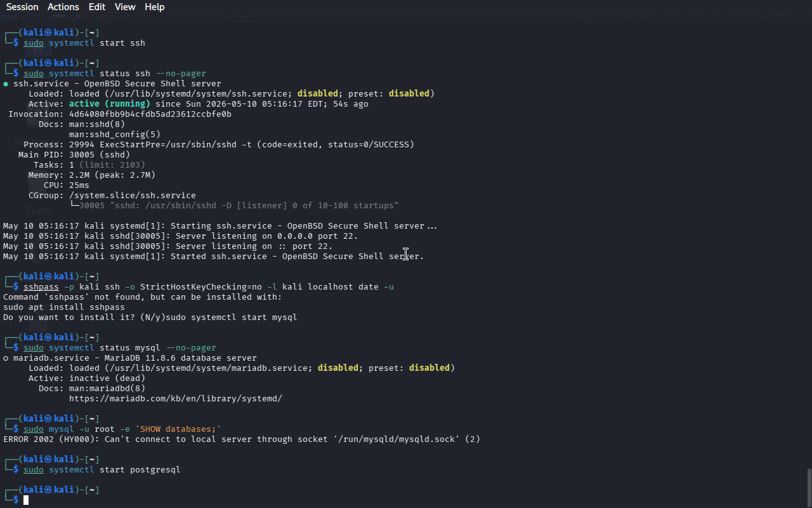Click the 'inactive (dead)' status text
Screen dimensions: 812x508
(x=107, y=378)
